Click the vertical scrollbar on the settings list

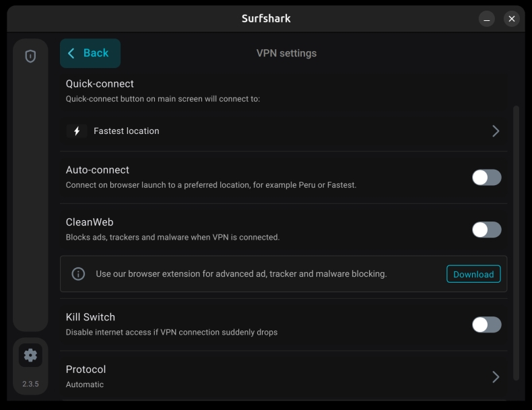pos(517,242)
